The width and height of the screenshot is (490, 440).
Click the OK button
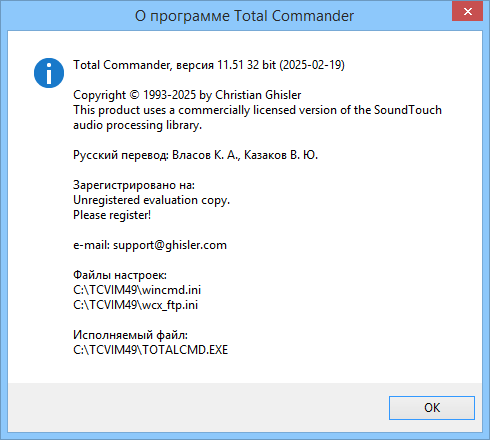pyautogui.click(x=432, y=408)
